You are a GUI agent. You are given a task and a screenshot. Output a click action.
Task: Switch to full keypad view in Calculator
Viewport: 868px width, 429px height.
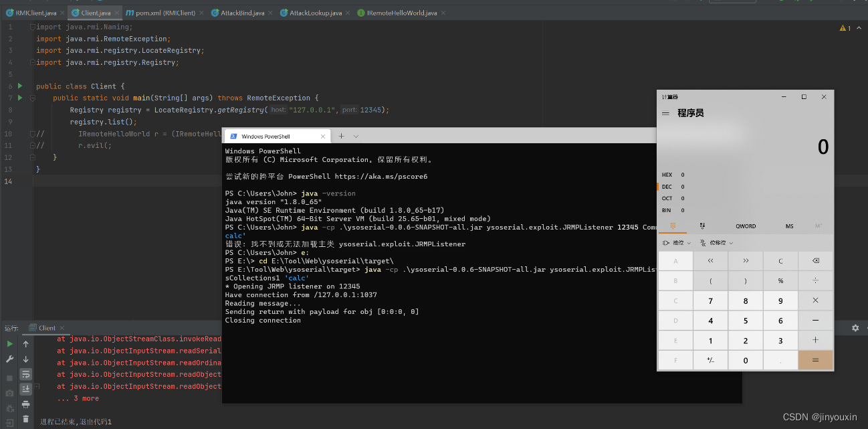(674, 226)
